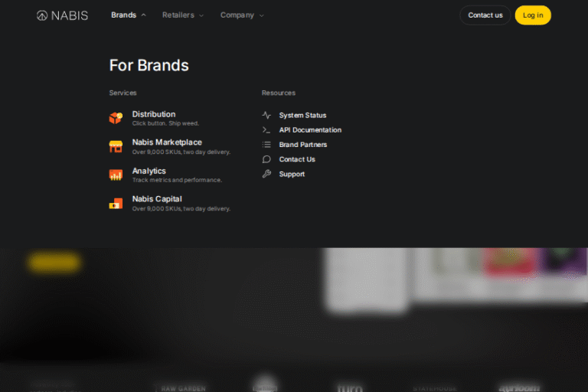Open the API Documentation link
The width and height of the screenshot is (588, 392).
[310, 130]
